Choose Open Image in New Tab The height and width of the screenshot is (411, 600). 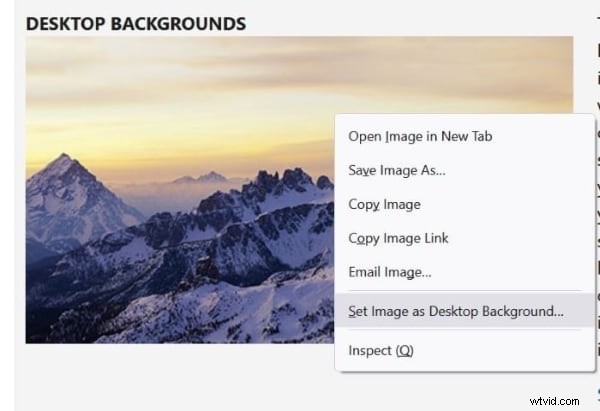(420, 137)
